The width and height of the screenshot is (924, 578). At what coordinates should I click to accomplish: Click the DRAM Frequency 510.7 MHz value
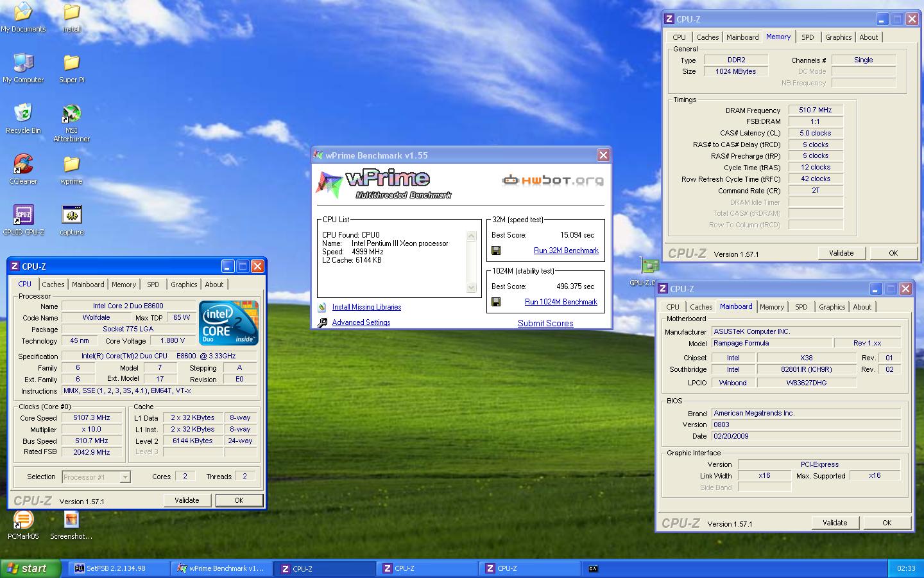click(816, 110)
